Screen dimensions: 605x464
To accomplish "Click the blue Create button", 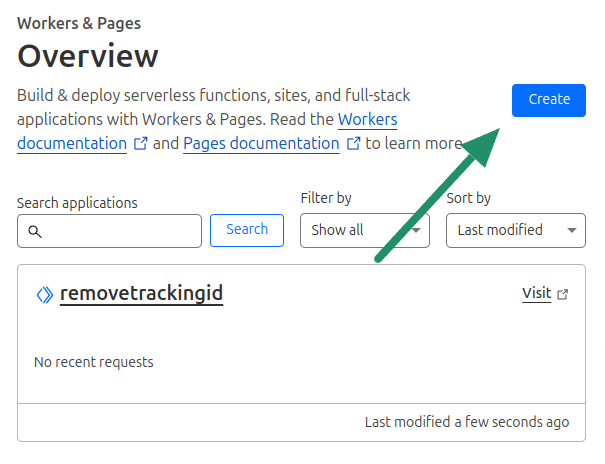I will coord(549,100).
